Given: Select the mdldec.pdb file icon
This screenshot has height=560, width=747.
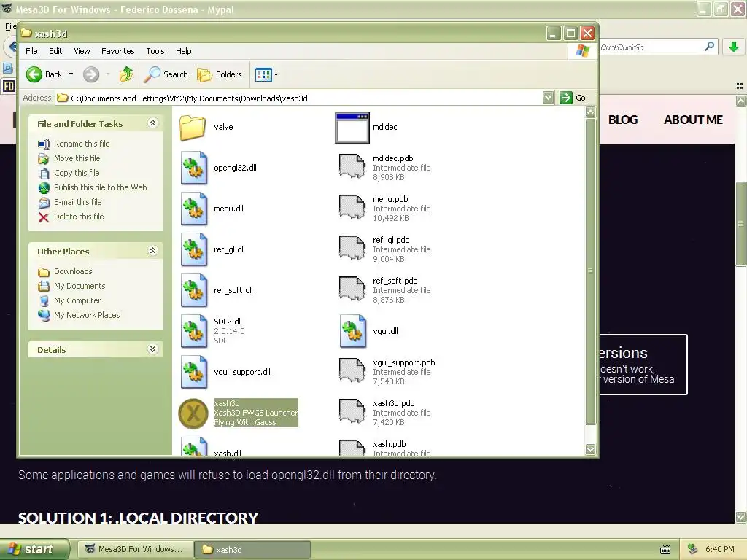Looking at the screenshot, I should tap(352, 166).
